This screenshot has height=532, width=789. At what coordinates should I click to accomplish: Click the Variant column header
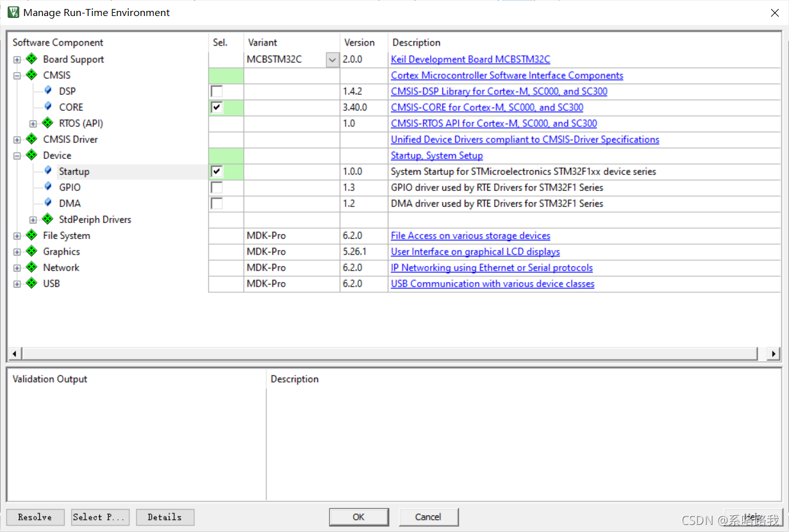tap(263, 42)
